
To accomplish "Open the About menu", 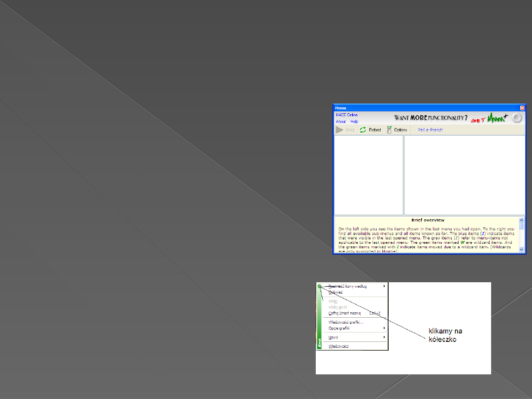I will click(341, 122).
